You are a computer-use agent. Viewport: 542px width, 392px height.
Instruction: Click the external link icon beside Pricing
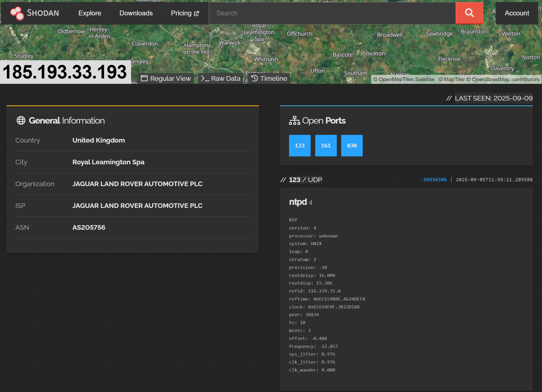pyautogui.click(x=196, y=13)
